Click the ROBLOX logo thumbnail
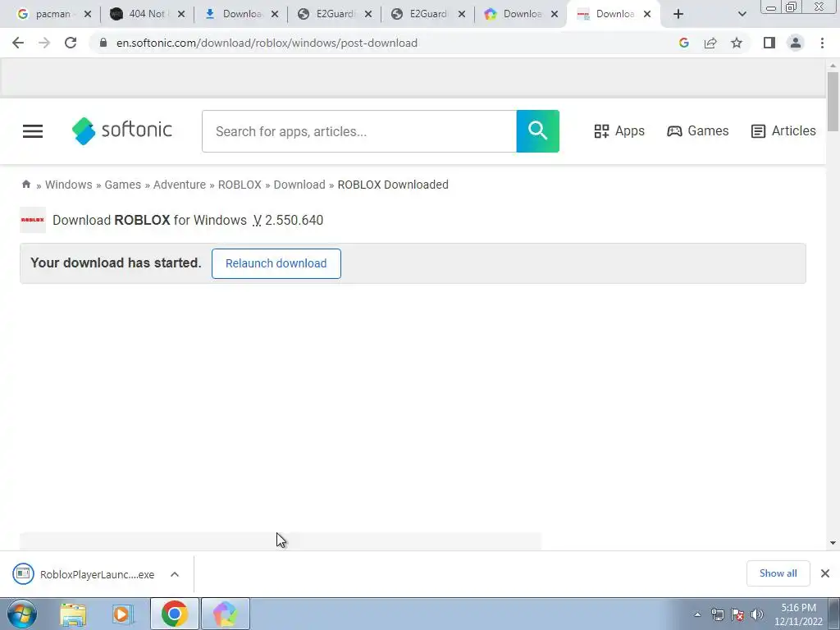Viewport: 840px width, 630px height. coord(33,220)
